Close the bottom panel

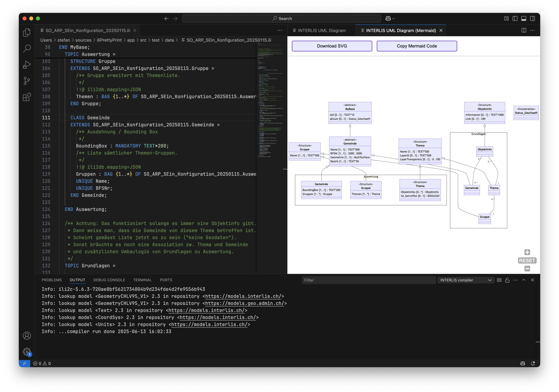click(x=532, y=280)
